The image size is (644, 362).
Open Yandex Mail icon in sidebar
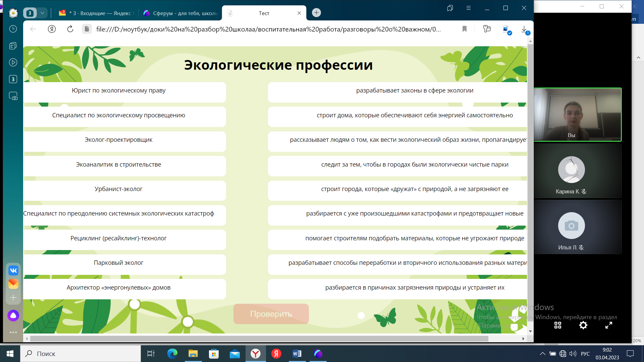coord(13,284)
